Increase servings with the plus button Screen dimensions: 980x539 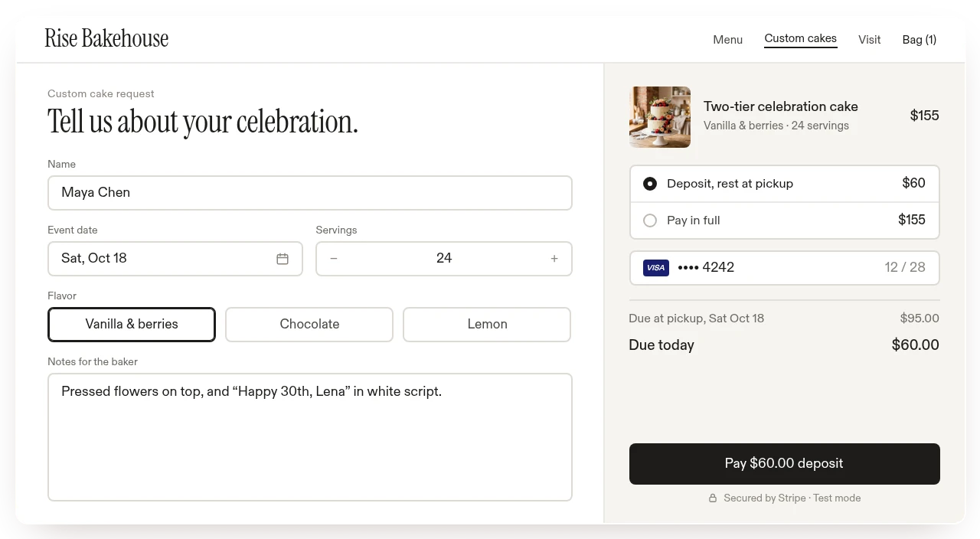click(554, 259)
